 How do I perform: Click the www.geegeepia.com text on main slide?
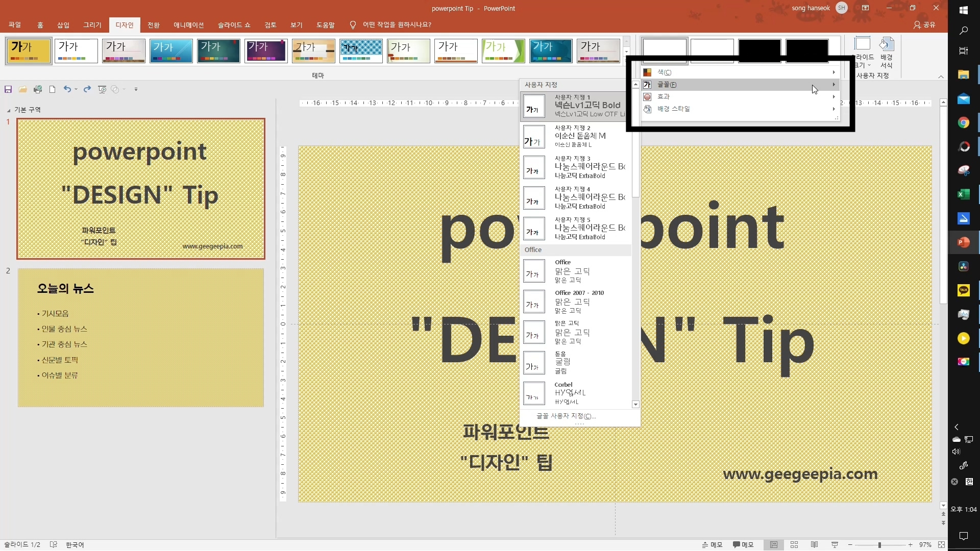click(800, 474)
